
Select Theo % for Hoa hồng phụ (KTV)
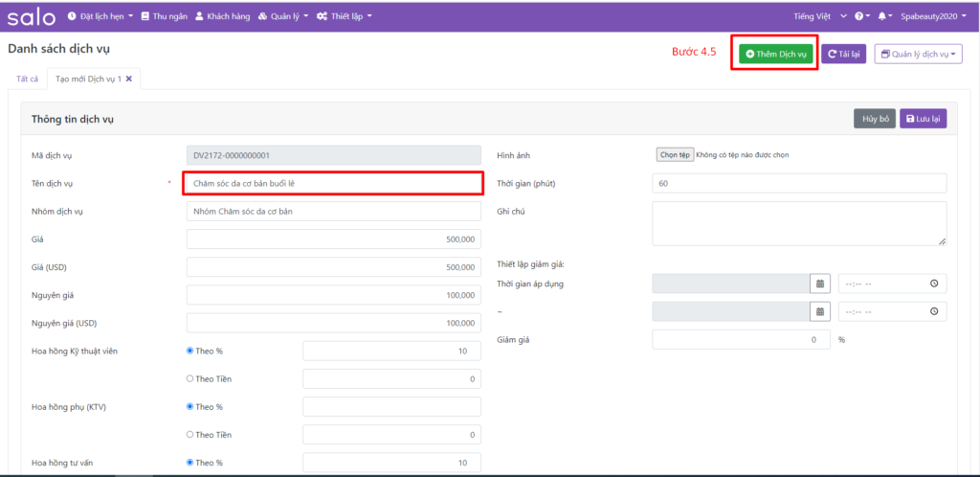189,406
